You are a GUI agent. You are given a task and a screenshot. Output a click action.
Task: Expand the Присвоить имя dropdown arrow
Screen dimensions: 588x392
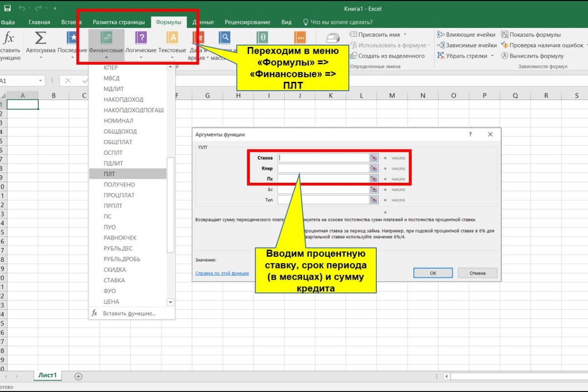(x=405, y=35)
